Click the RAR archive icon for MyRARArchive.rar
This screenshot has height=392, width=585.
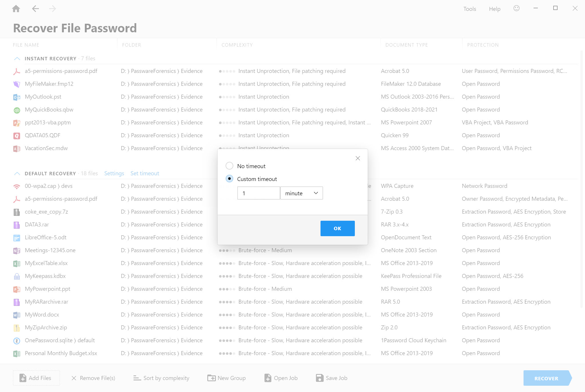coord(17,301)
